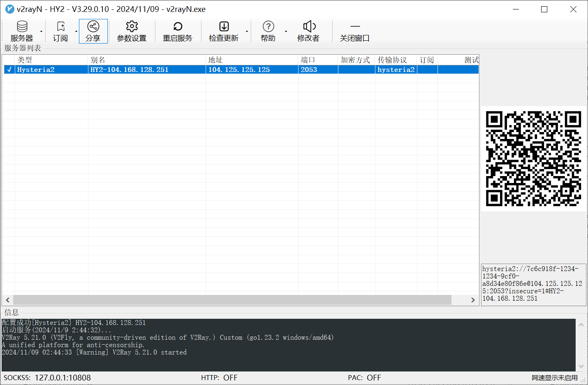The width and height of the screenshot is (588, 385).
Task: Click the 分享 (Share) toolbar icon
Action: [93, 27]
